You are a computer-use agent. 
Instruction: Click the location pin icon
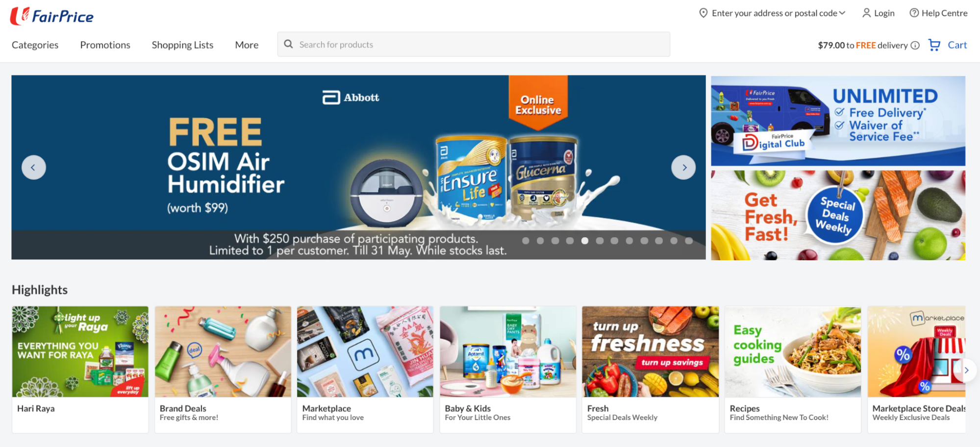pyautogui.click(x=703, y=13)
